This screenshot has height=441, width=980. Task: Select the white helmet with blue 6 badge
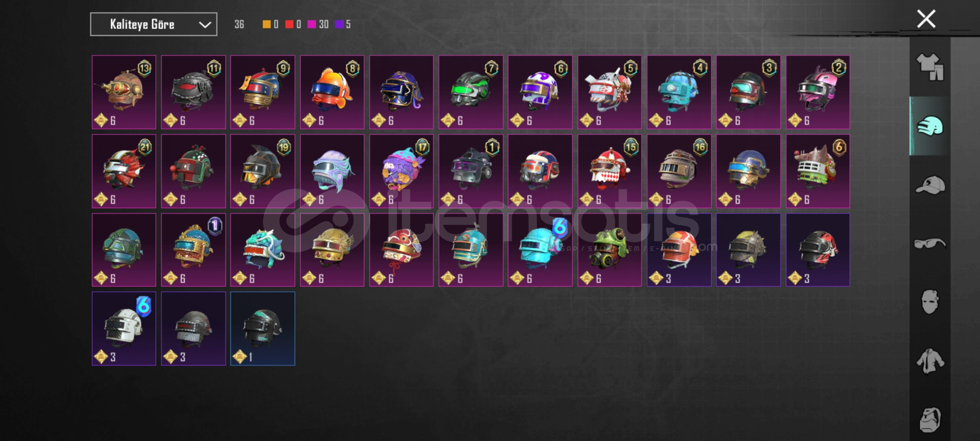tap(124, 329)
